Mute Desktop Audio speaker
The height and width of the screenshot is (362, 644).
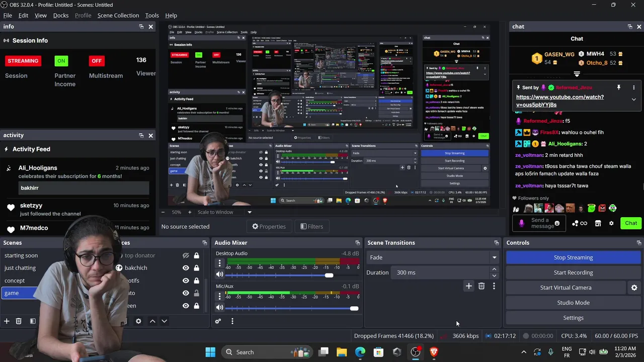tap(219, 275)
